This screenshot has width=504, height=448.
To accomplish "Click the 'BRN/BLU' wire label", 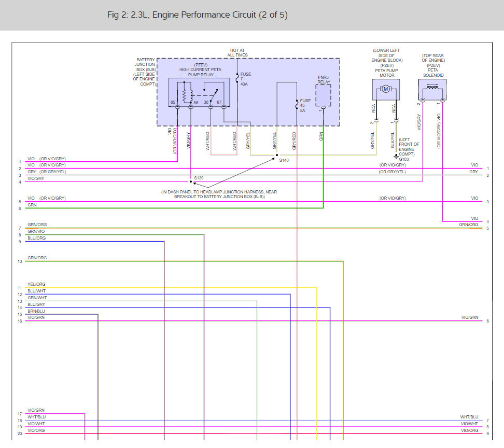I will tap(36, 311).
